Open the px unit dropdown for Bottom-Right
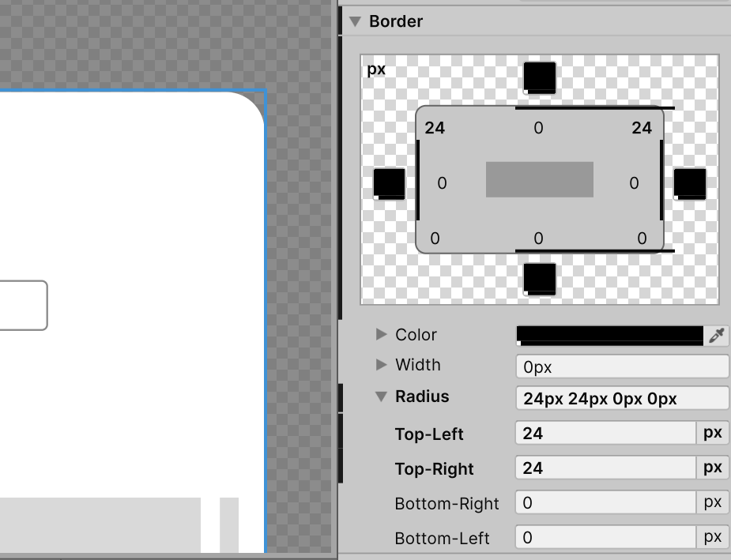 713,502
